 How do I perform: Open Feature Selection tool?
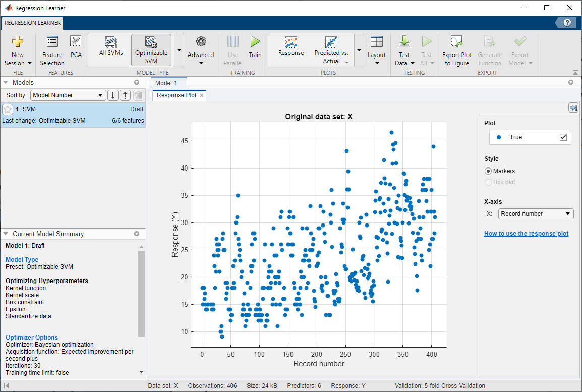click(52, 51)
